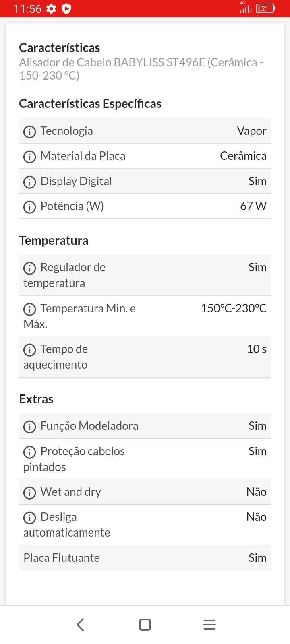
Task: Open info icon for Desliga automaticamente
Action: [29, 518]
